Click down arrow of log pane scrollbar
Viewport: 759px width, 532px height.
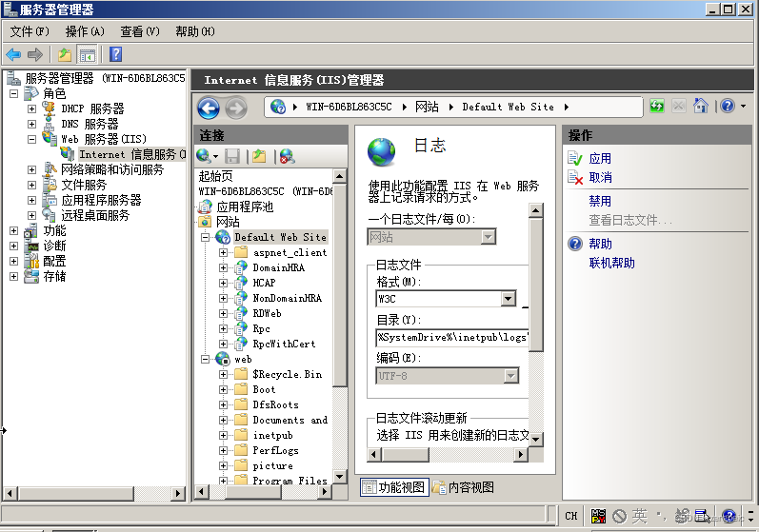536,439
